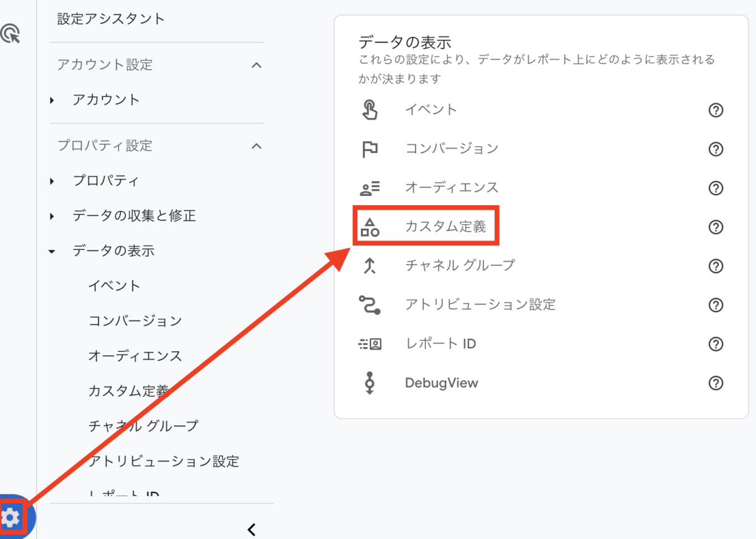Screen dimensions: 756x539
Task: Collapse the sidebar with left arrow
Action: (251, 529)
